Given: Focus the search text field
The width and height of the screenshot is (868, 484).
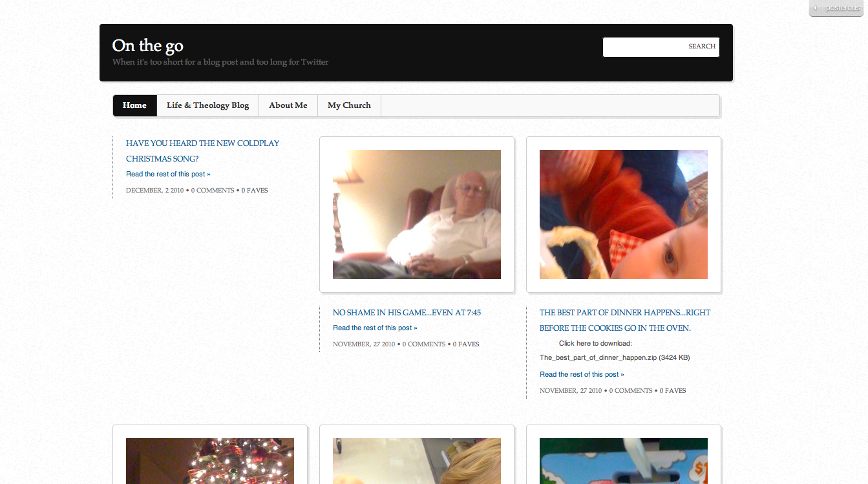Looking at the screenshot, I should [x=644, y=47].
